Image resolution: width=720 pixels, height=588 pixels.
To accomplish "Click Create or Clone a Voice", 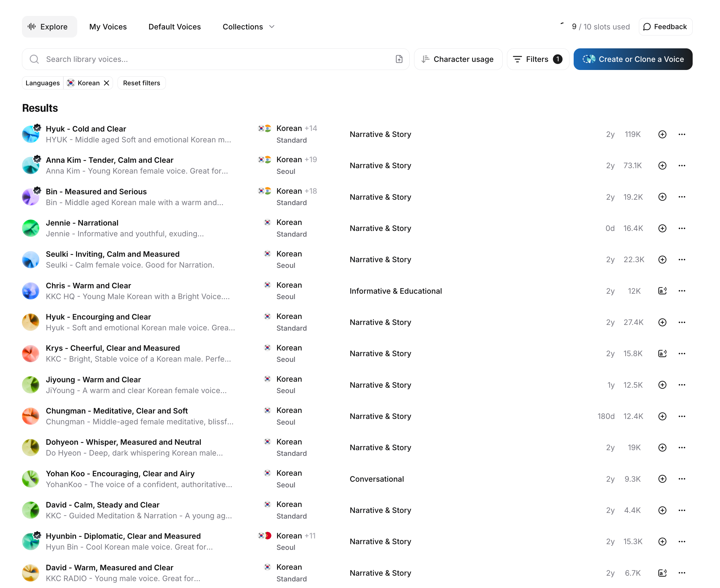I will tap(633, 59).
